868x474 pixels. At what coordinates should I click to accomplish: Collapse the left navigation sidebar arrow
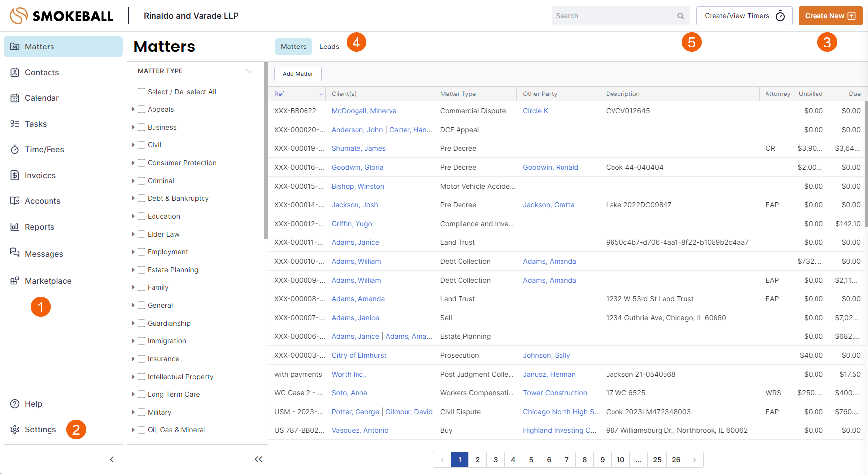(112, 459)
